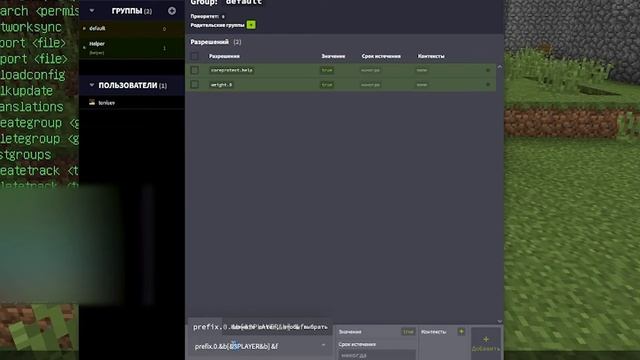This screenshot has height=360, width=640.
Task: Click the Добавить add button
Action: (486, 344)
